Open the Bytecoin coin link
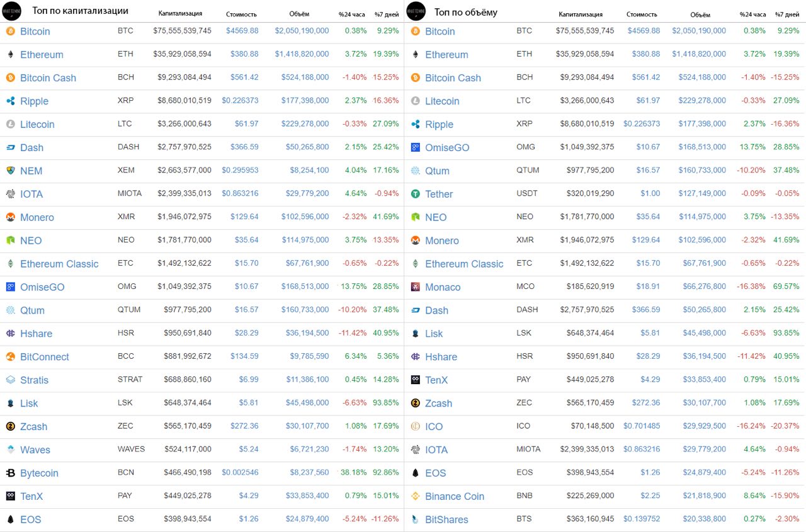The width and height of the screenshot is (806, 532). click(39, 473)
